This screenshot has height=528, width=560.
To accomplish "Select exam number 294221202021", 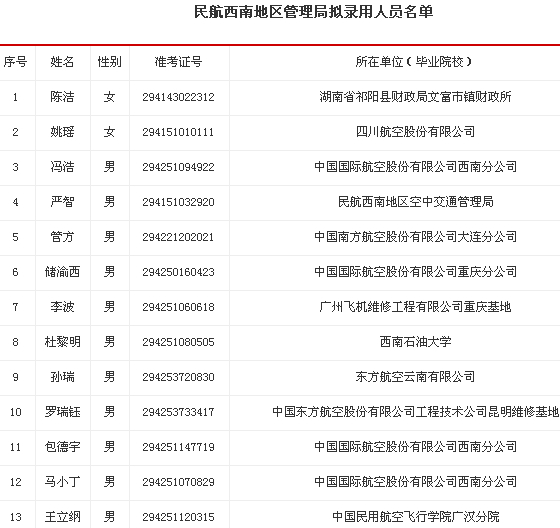I will point(179,237).
